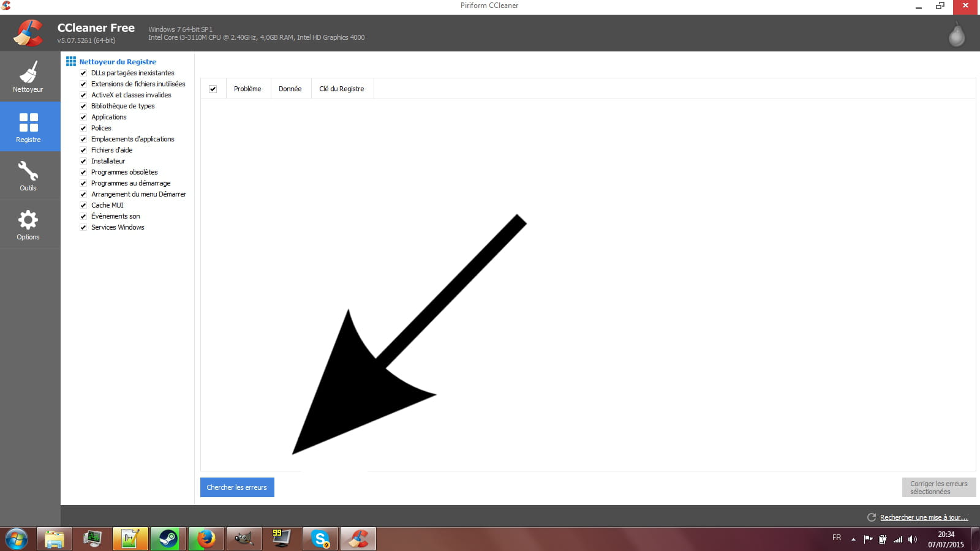This screenshot has height=551, width=980.
Task: Open the Options gear section
Action: [x=29, y=225]
